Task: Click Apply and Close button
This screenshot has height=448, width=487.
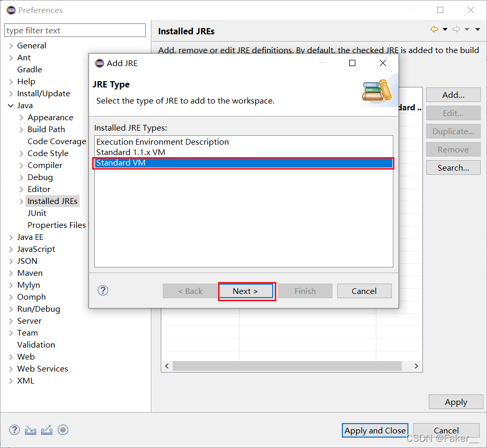Action: [x=375, y=430]
